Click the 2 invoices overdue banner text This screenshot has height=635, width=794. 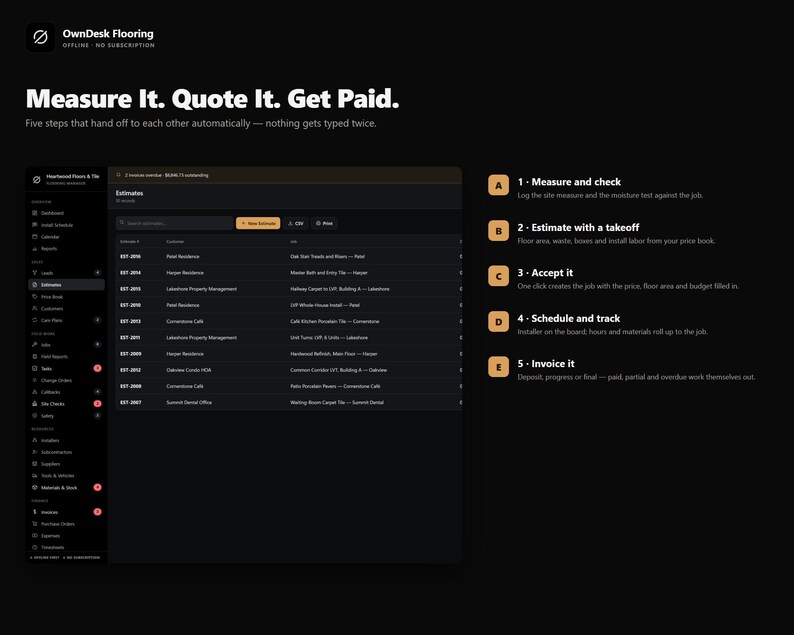tap(167, 175)
